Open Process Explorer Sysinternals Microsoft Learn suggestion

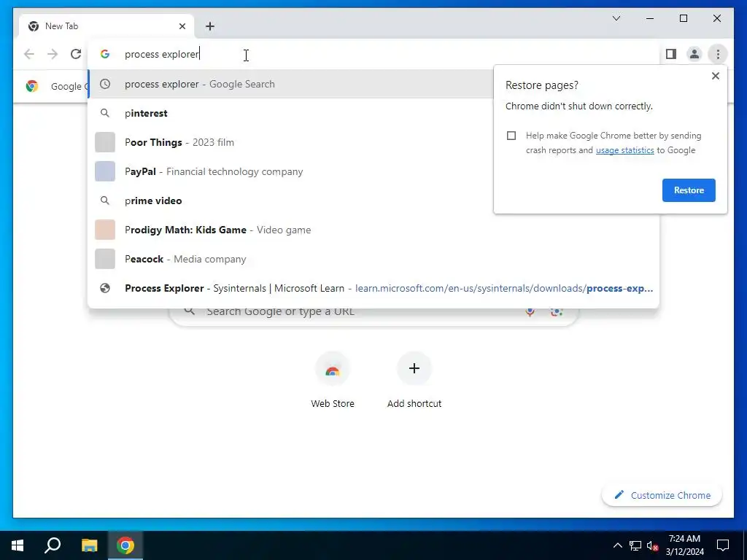click(x=373, y=288)
